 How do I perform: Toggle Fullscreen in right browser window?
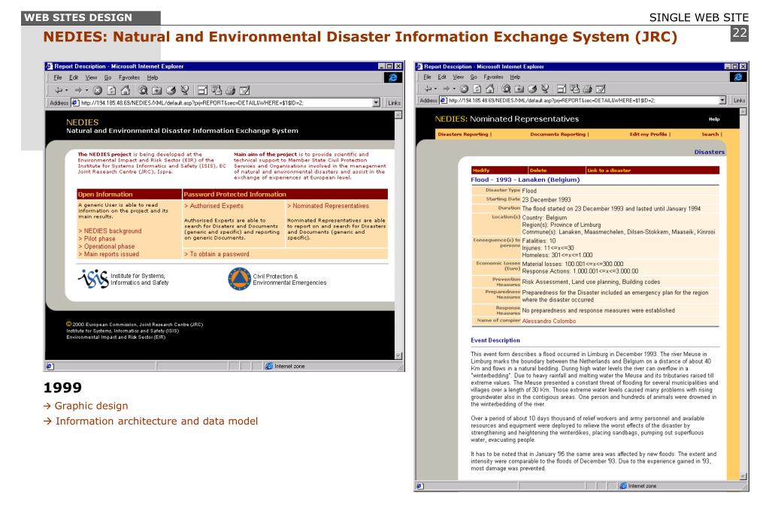coord(562,89)
